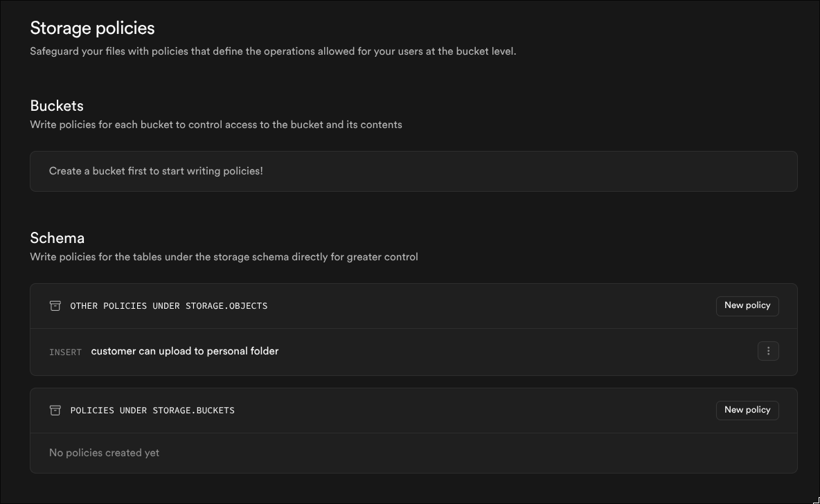Click the 'Safeguard your files' description text
Screen dimensions: 820x504
click(x=273, y=51)
